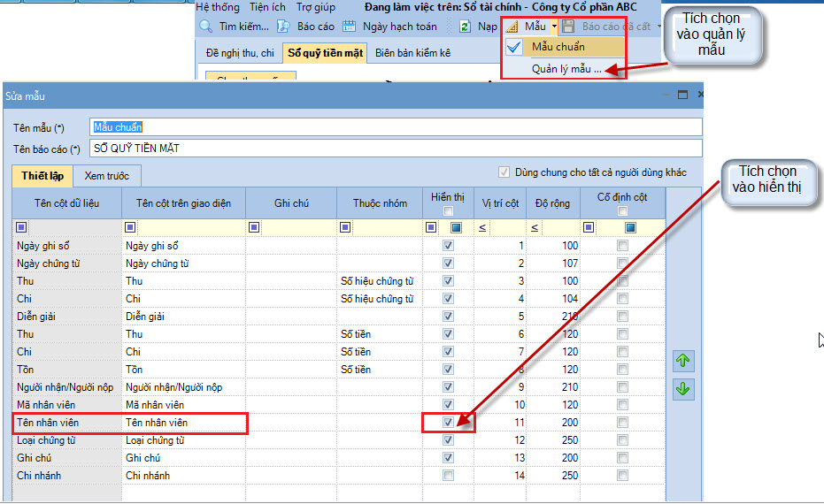Select the Loại chứng từ row
The width and height of the screenshot is (824, 504).
tap(339, 440)
